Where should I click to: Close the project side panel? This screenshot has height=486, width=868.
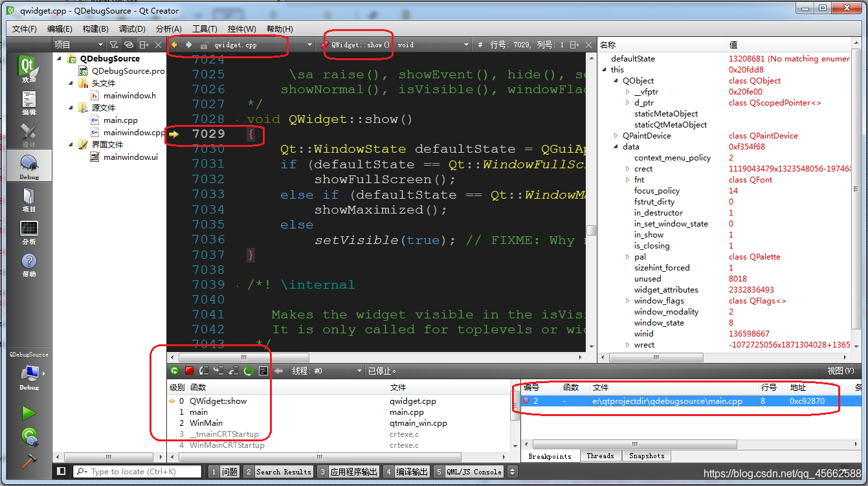(158, 45)
